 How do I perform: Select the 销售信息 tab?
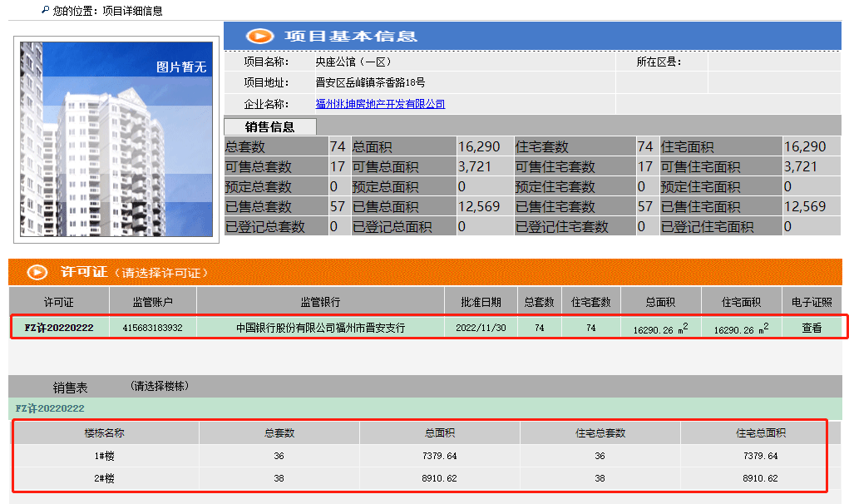point(270,126)
